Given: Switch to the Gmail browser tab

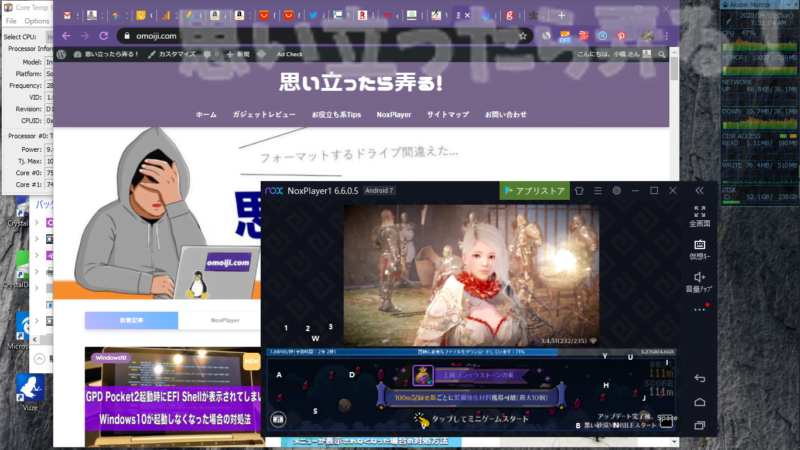Looking at the screenshot, I should (x=67, y=15).
